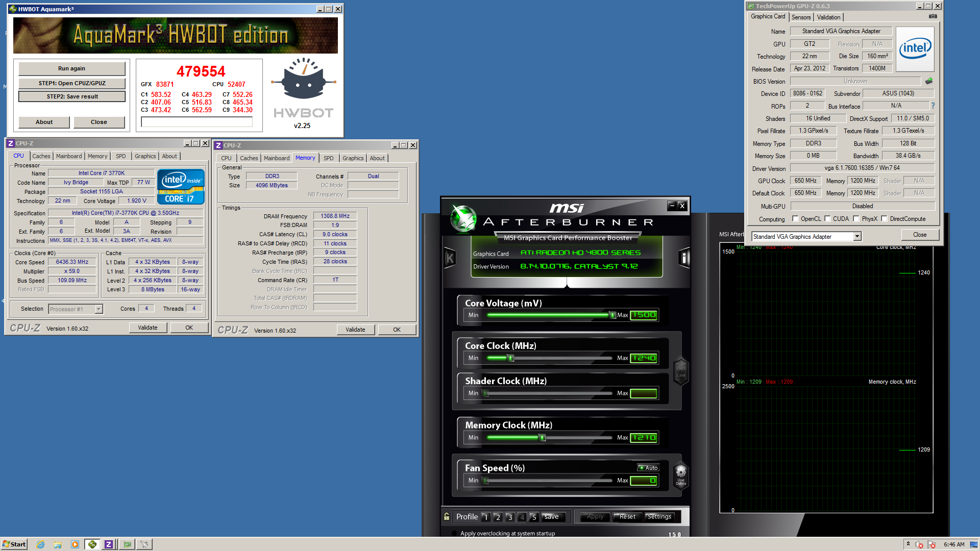Open GPU-Z graphics adapter dropdown

coord(857,236)
